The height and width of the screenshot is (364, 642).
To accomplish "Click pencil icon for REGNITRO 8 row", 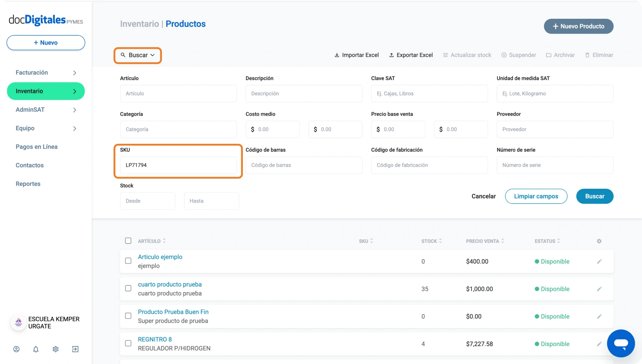I will click(x=599, y=344).
